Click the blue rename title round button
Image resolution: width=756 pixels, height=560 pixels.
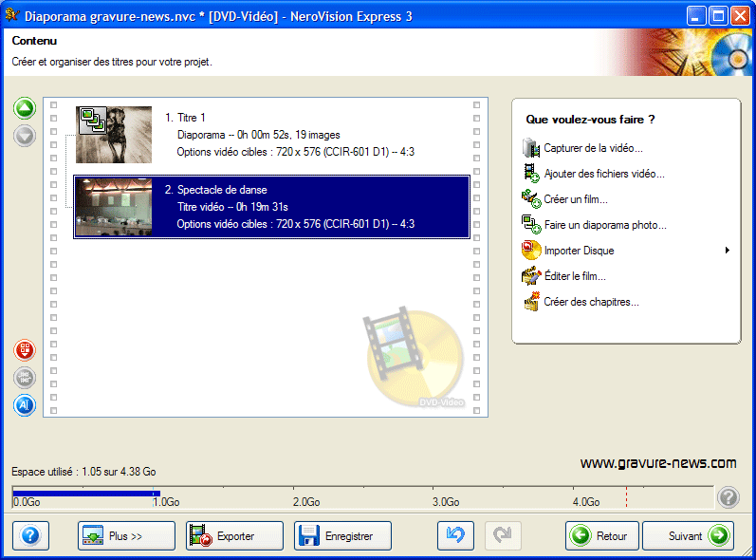25,405
